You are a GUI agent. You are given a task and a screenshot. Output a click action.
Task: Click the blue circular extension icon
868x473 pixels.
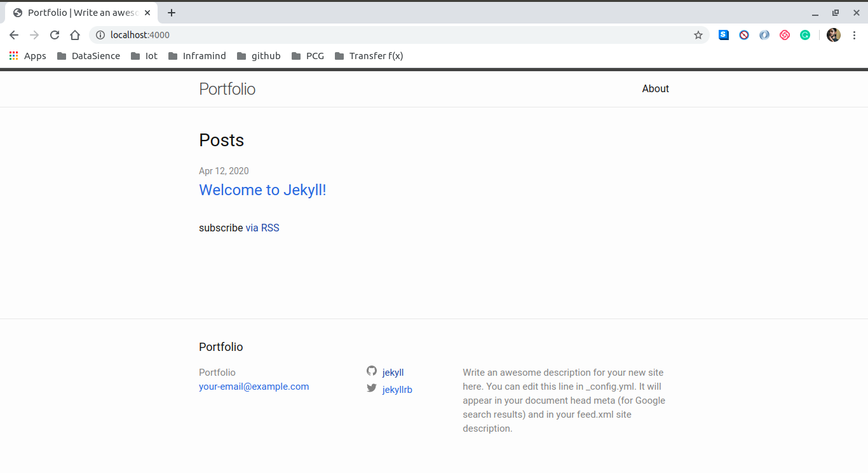pos(764,35)
